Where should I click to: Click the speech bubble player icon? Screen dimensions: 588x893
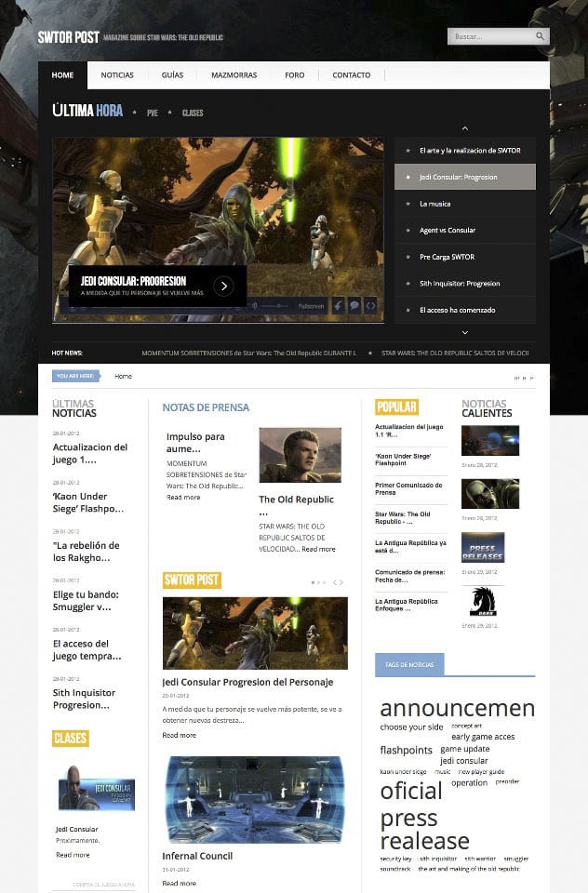[354, 306]
